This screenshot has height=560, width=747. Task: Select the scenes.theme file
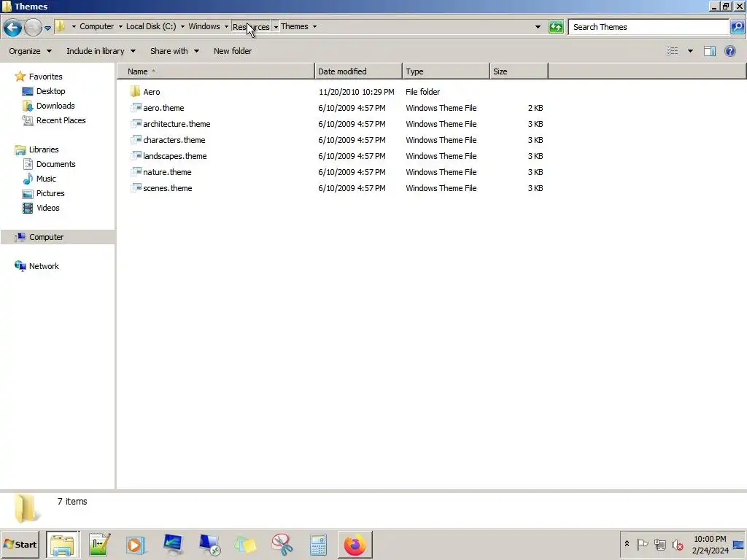pos(168,188)
